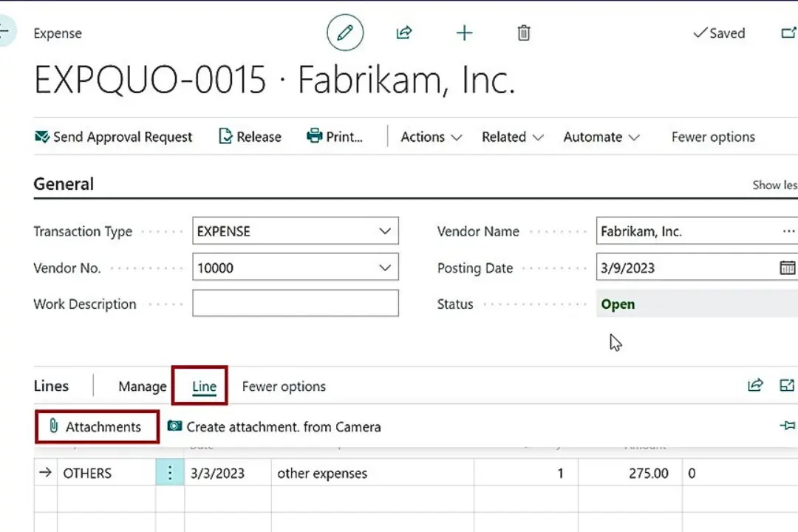Share the Lines section icon
The width and height of the screenshot is (798, 532).
(x=755, y=386)
